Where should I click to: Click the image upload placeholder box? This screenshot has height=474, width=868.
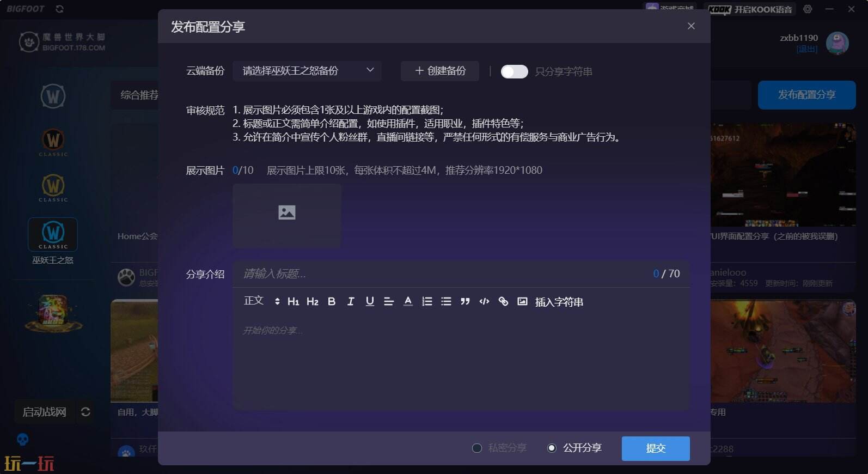pos(287,216)
